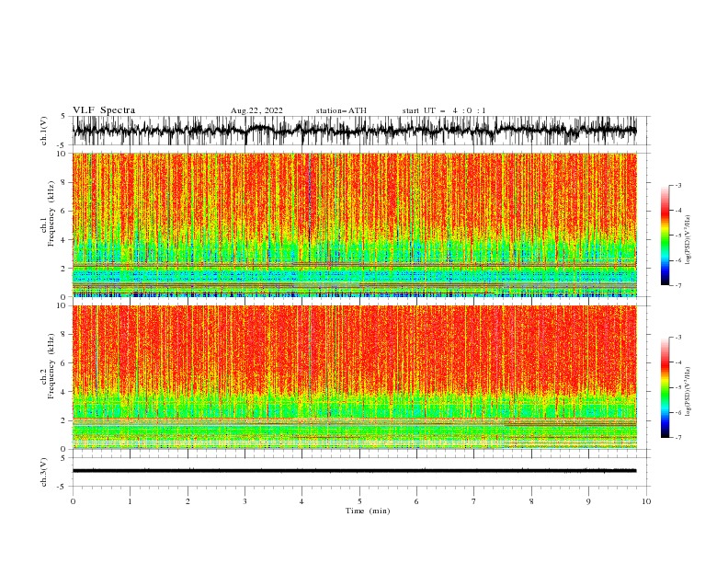Click time axis tick label '1'
Image resolution: width=728 pixels, height=563 pixels.
tap(130, 501)
